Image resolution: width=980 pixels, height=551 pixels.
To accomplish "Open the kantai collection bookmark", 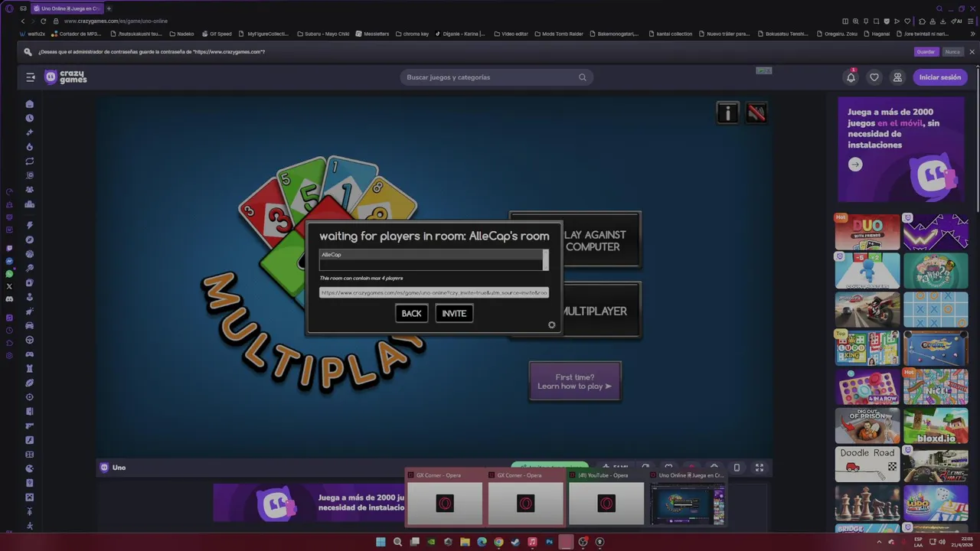I will click(671, 34).
